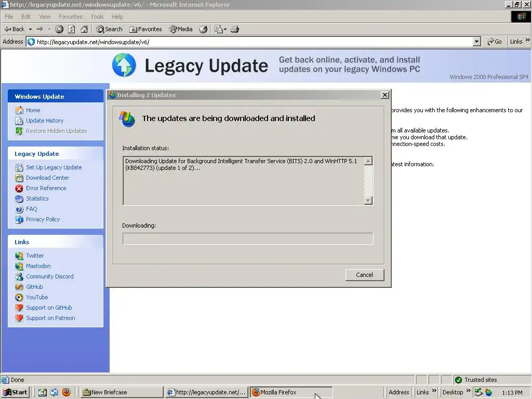Click Restore Hidden Updates link

56,131
